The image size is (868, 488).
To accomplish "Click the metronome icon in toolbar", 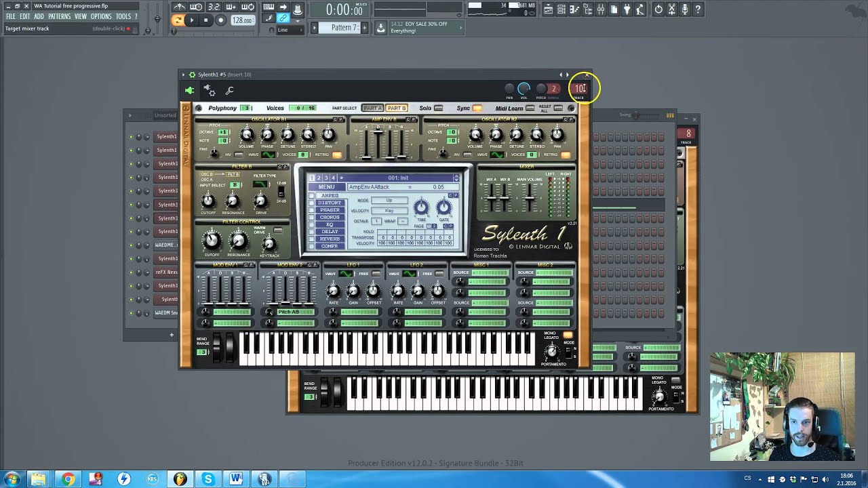I will point(180,7).
